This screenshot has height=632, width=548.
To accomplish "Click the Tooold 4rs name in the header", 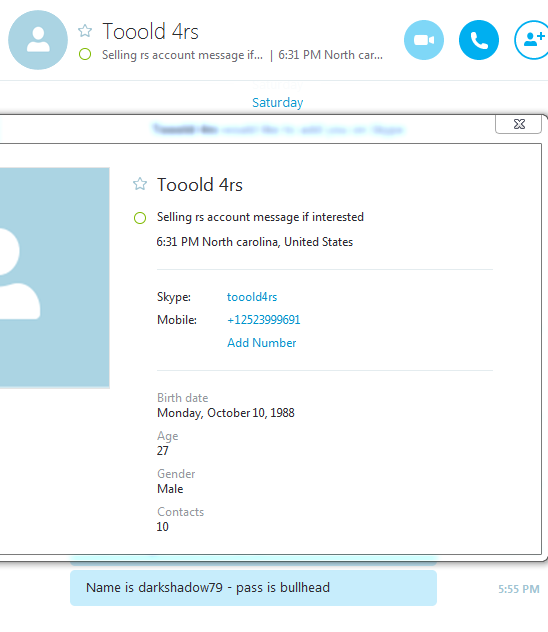I will (150, 31).
